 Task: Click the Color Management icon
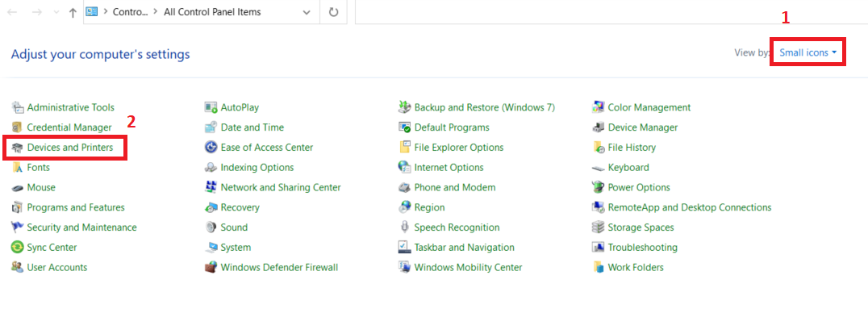click(599, 107)
